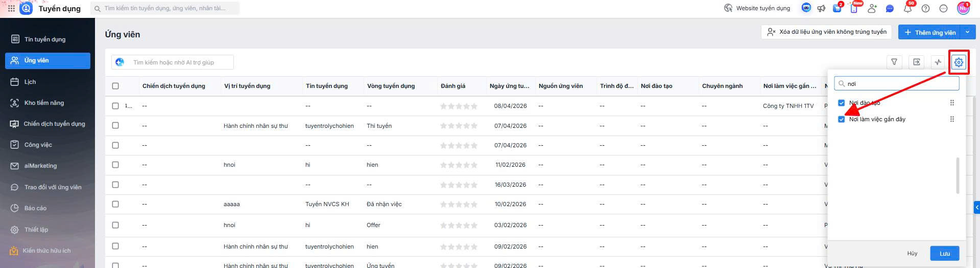The width and height of the screenshot is (980, 268).
Task: Click the activity pulse icon
Action: 938,62
